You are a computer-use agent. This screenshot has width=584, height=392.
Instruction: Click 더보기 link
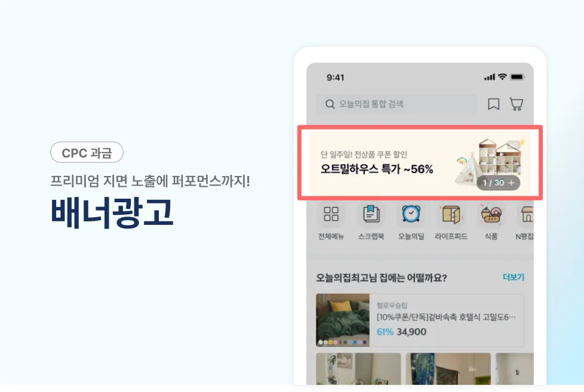click(513, 277)
